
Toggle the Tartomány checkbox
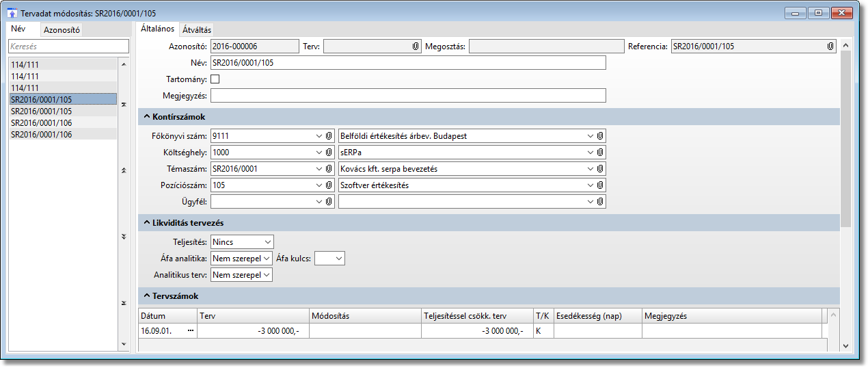tap(215, 79)
